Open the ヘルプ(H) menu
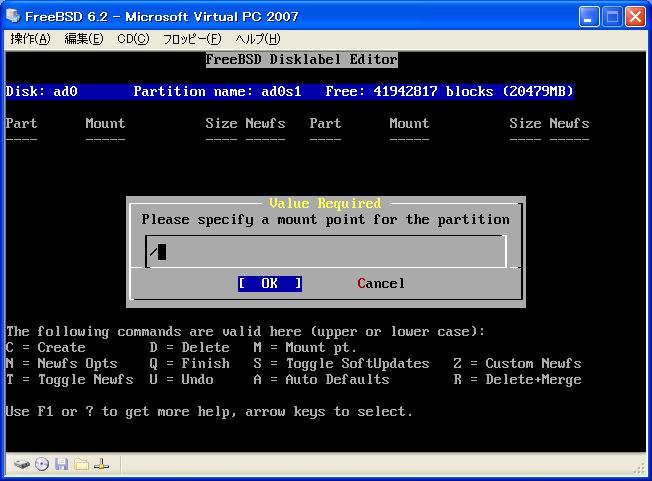 258,39
